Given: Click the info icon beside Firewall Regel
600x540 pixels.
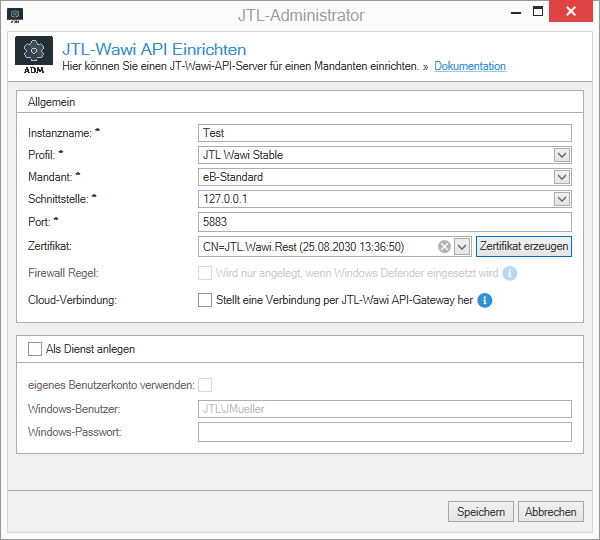Looking at the screenshot, I should tap(509, 272).
